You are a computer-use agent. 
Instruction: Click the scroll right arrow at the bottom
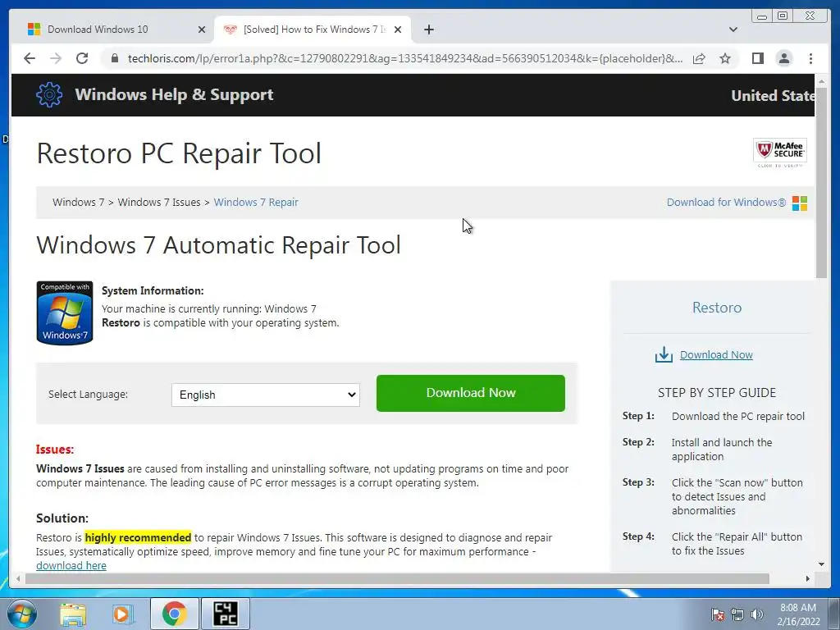coord(808,578)
